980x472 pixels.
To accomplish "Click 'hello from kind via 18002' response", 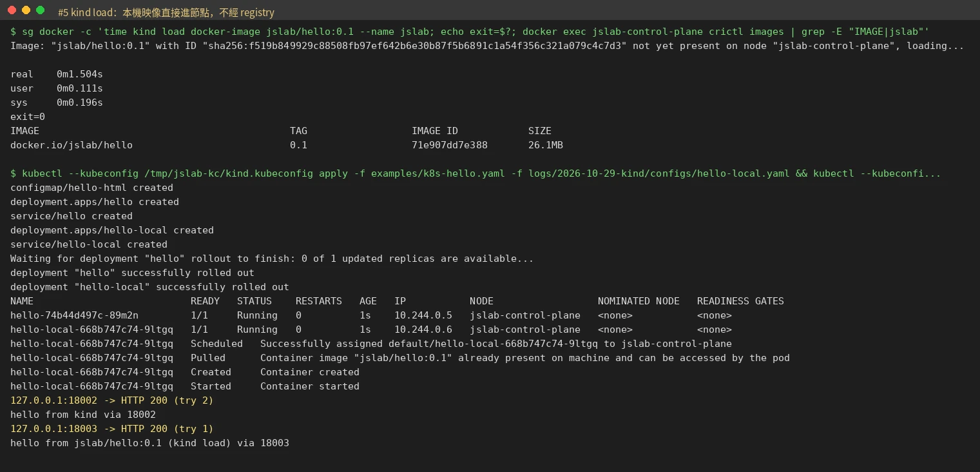I will 83,415.
